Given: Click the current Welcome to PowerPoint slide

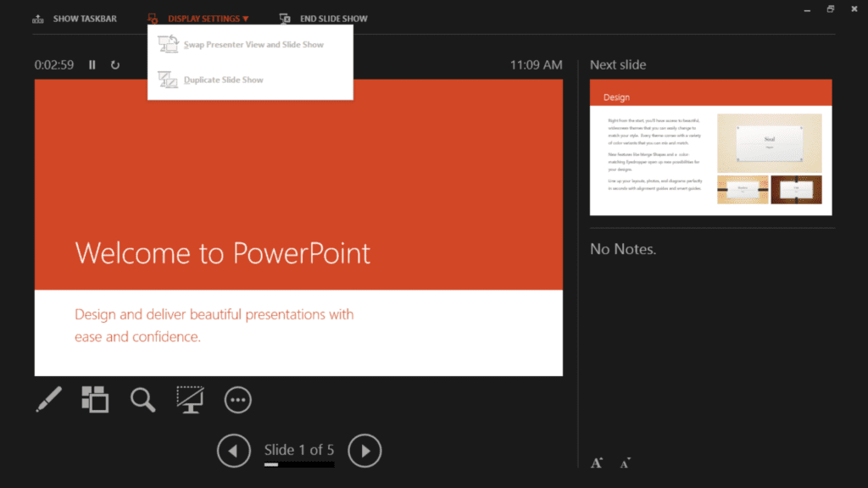Looking at the screenshot, I should [299, 227].
